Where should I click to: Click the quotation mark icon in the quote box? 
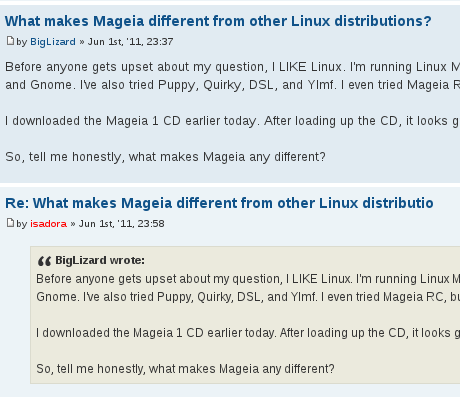pos(44,261)
